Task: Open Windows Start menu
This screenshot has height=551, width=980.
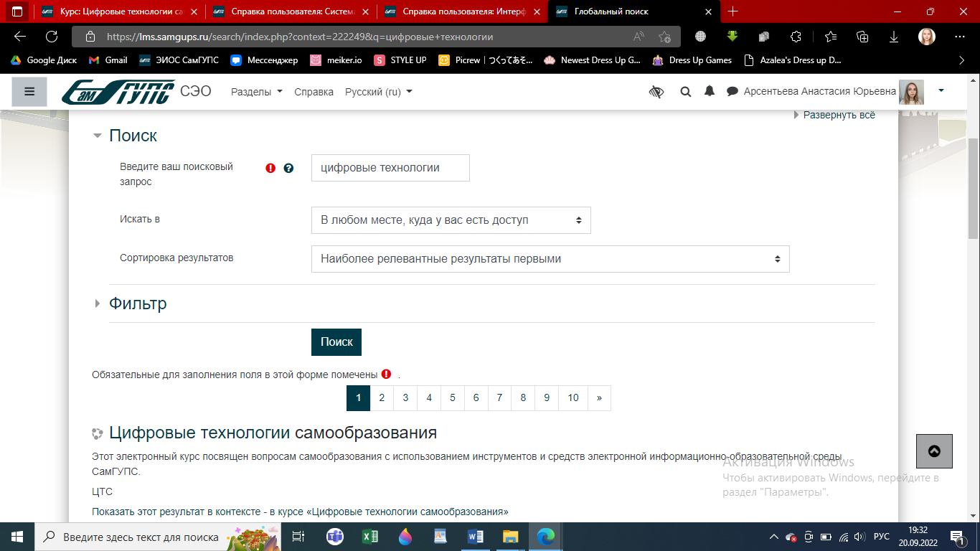Action: tap(17, 537)
